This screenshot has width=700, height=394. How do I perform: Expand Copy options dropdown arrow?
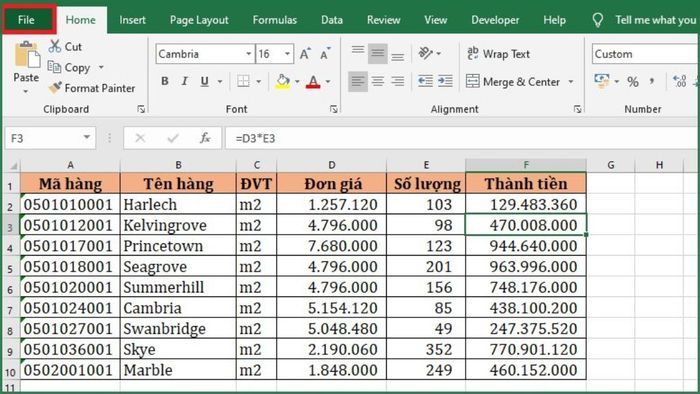(101, 67)
